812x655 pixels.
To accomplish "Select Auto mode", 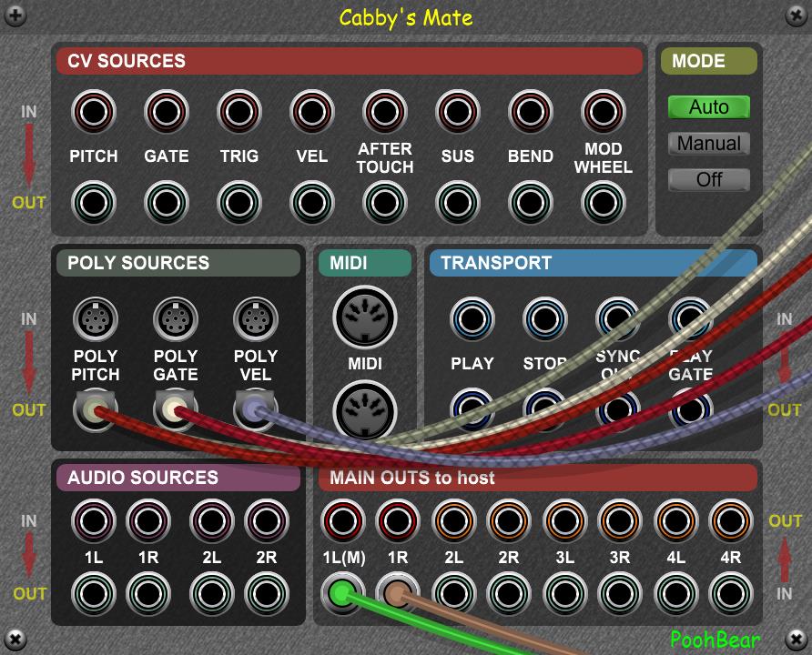I will pos(708,107).
